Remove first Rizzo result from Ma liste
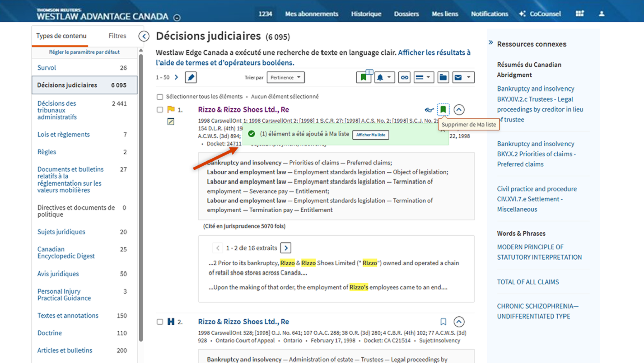The height and width of the screenshot is (363, 644). coord(443,110)
